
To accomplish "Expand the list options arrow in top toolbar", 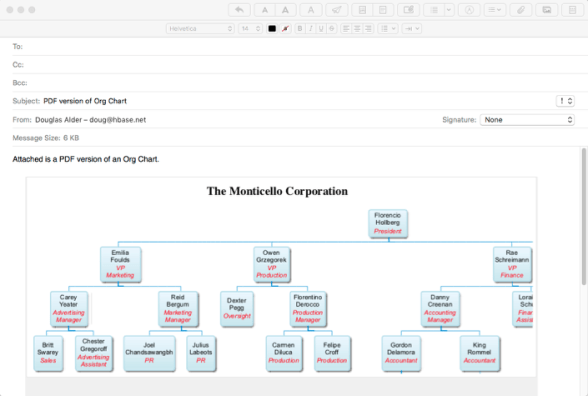I will pyautogui.click(x=449, y=10).
